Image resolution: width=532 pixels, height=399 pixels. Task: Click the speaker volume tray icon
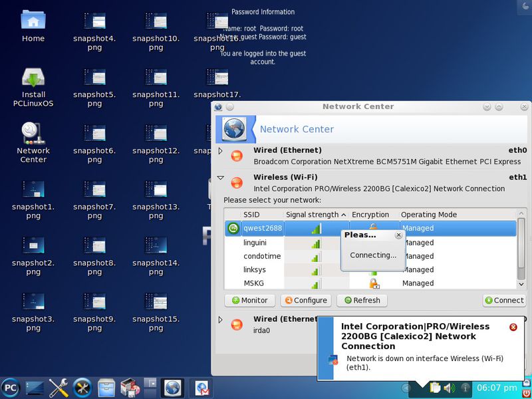[x=450, y=388]
